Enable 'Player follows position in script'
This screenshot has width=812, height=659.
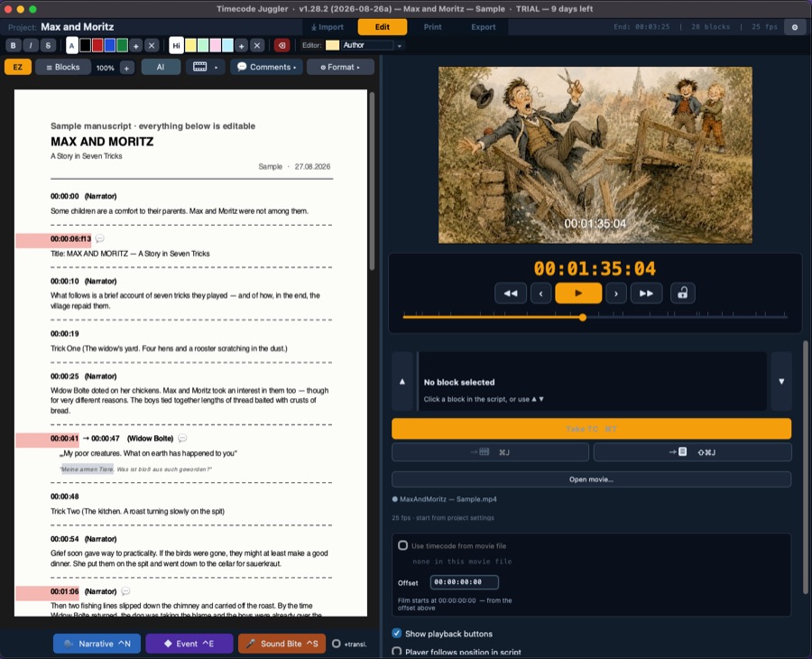[x=397, y=651]
